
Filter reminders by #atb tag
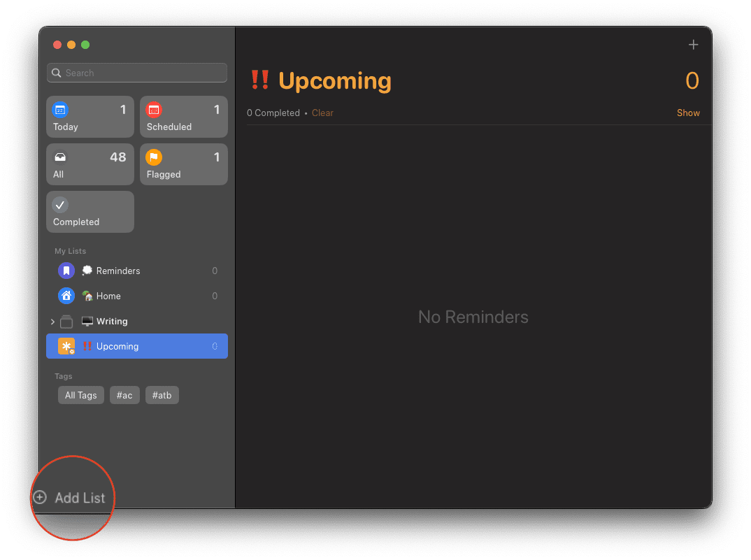click(162, 395)
